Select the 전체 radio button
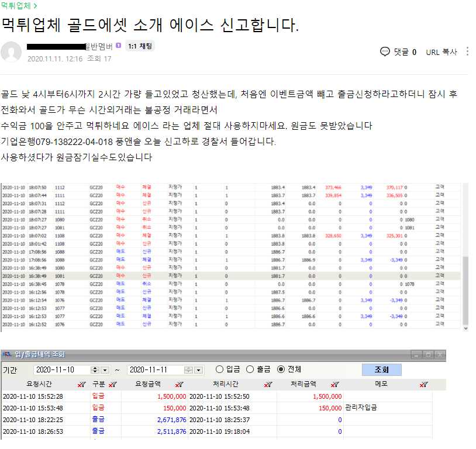Screen dimensions: 476x449 coord(281,369)
